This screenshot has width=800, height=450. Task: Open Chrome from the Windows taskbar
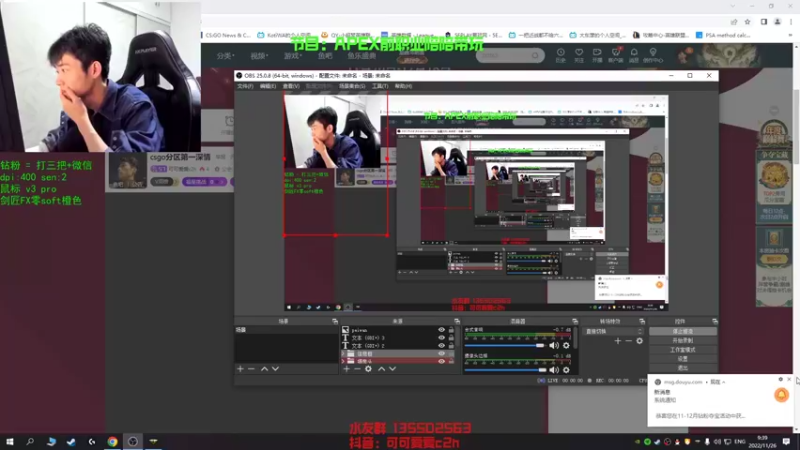pyautogui.click(x=112, y=441)
